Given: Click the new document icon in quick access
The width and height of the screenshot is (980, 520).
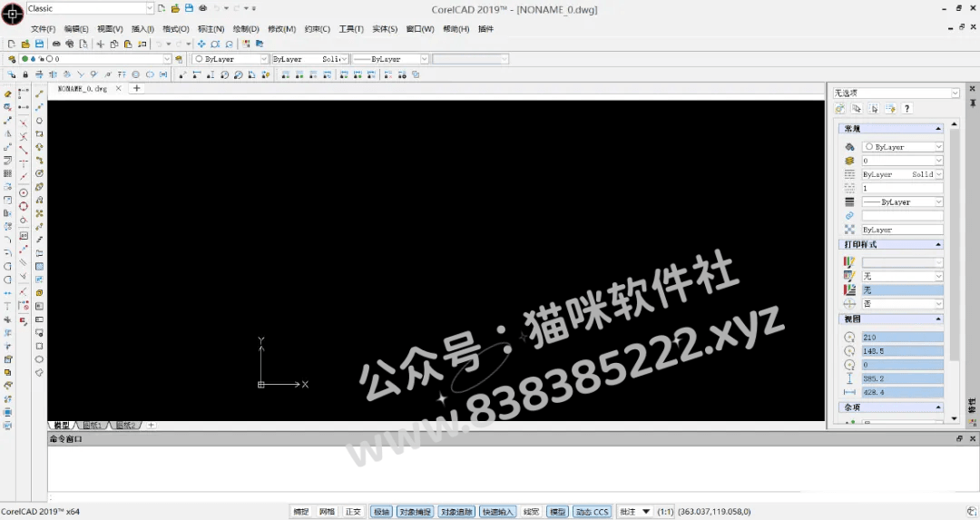Looking at the screenshot, I should click(x=162, y=8).
